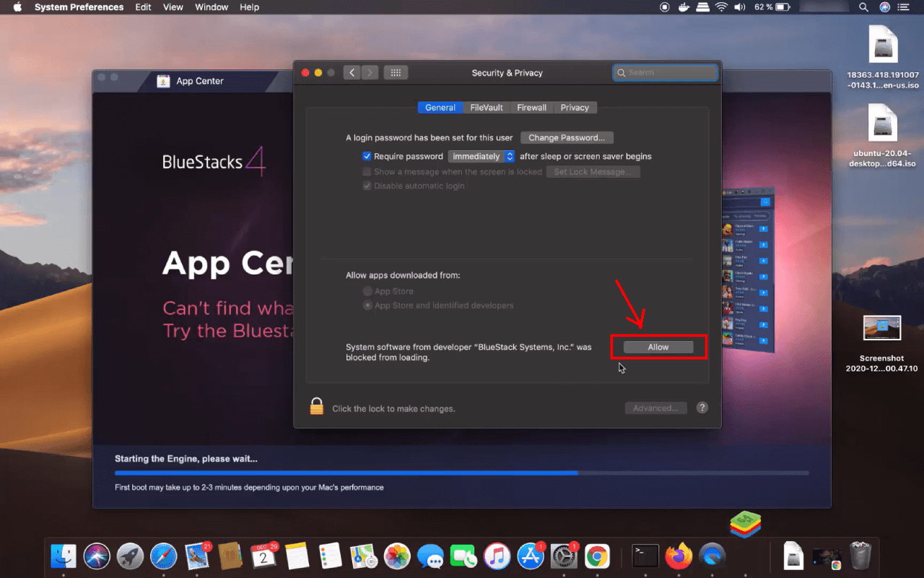Open Messages in the Dock
The image size is (924, 578).
tap(430, 556)
